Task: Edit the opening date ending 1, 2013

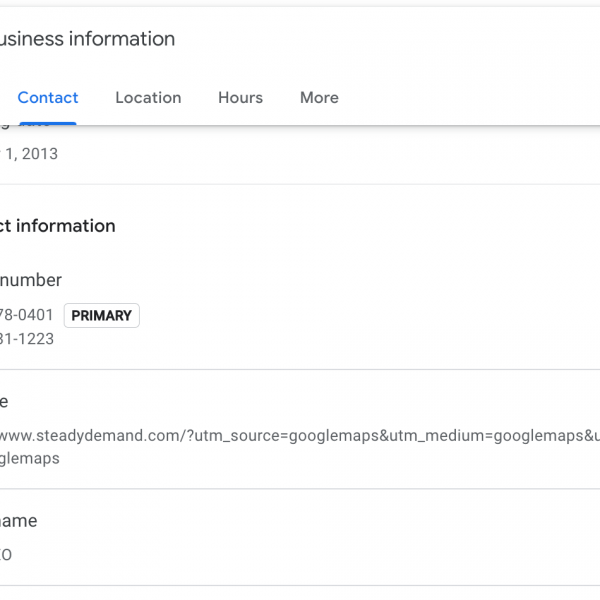Action: [x=30, y=154]
